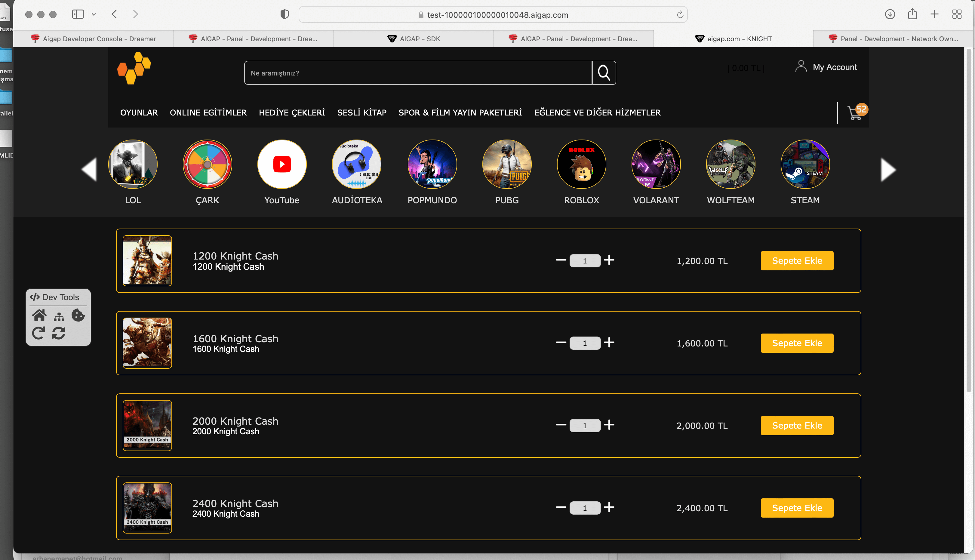975x560 pixels.
Task: Click the Dev Tools single-arrow reload icon
Action: click(x=38, y=333)
